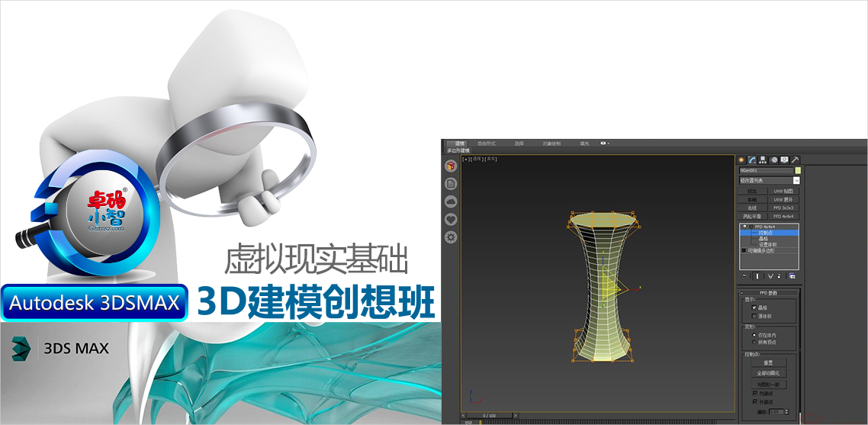Click the 车削 modifier button
This screenshot has width=868, height=425.
point(752,199)
